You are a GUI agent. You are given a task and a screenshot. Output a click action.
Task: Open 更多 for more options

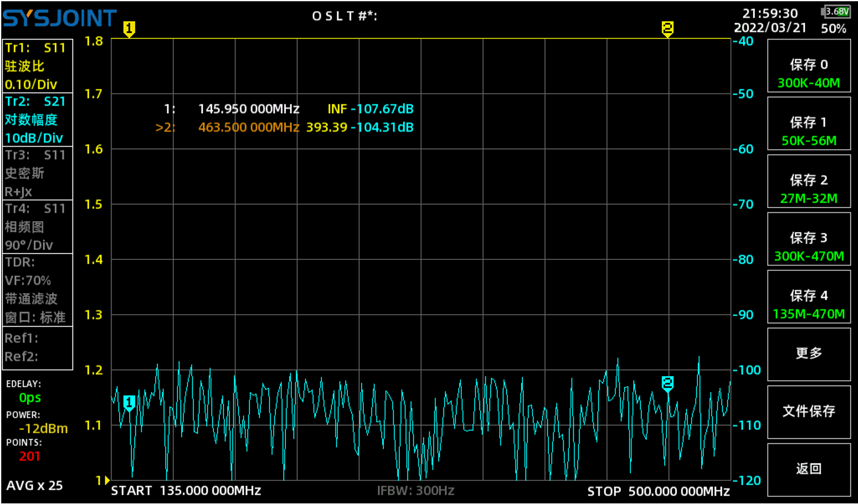coord(808,354)
